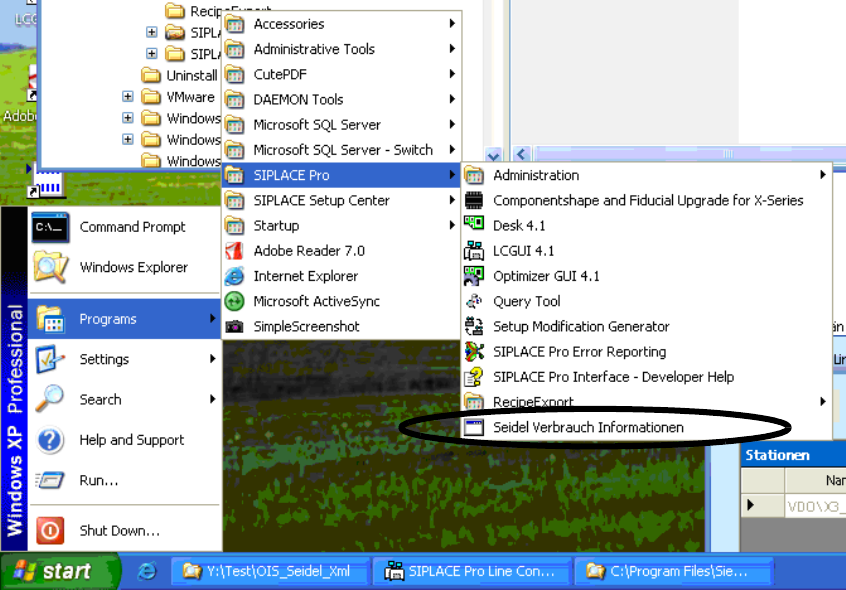Click the SimpleScreenshot camera icon
Screen dimensions: 846x590
coord(234,326)
